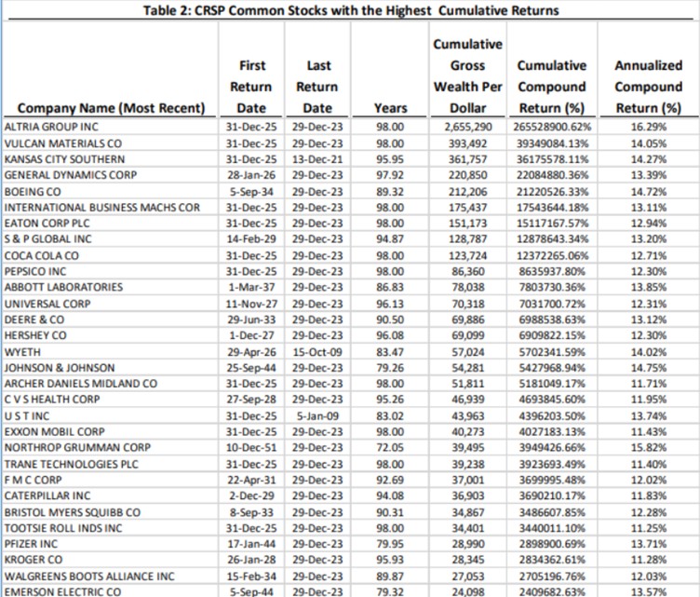Select Deere & Co years value 90.50
Viewport: 700px width, 597px height.
pyautogui.click(x=390, y=319)
